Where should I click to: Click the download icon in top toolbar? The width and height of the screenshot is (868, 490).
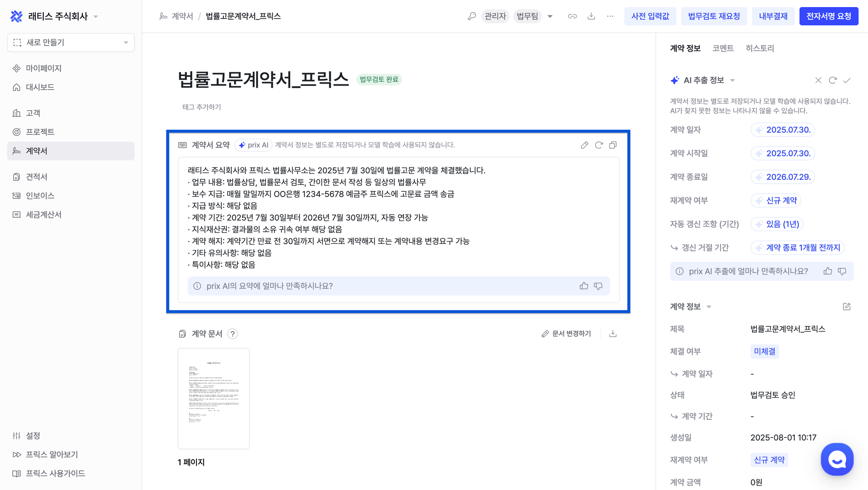click(591, 16)
